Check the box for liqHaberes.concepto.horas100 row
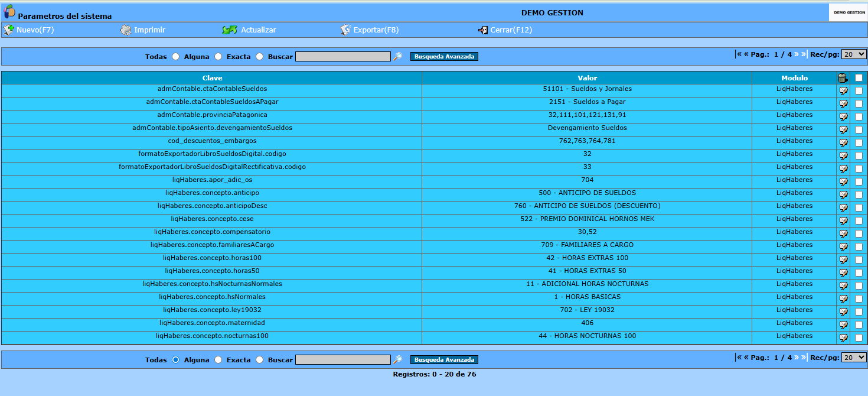The width and height of the screenshot is (868, 396). pos(859,260)
